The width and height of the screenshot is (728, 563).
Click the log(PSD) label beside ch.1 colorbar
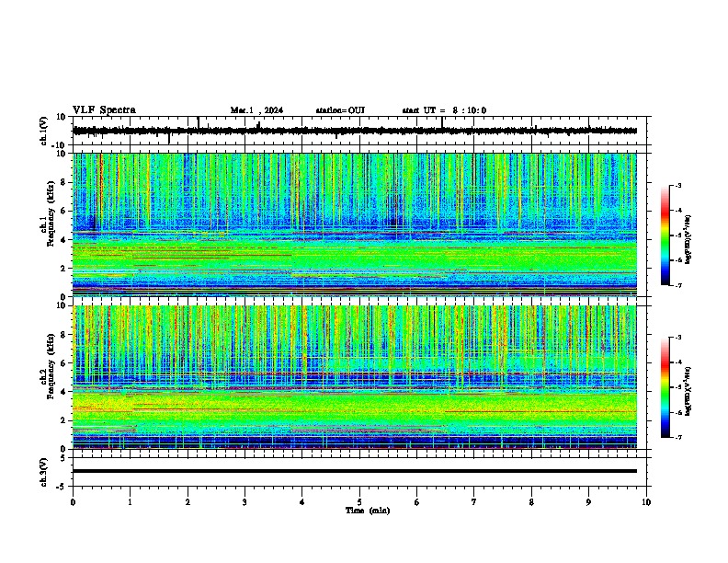(688, 239)
